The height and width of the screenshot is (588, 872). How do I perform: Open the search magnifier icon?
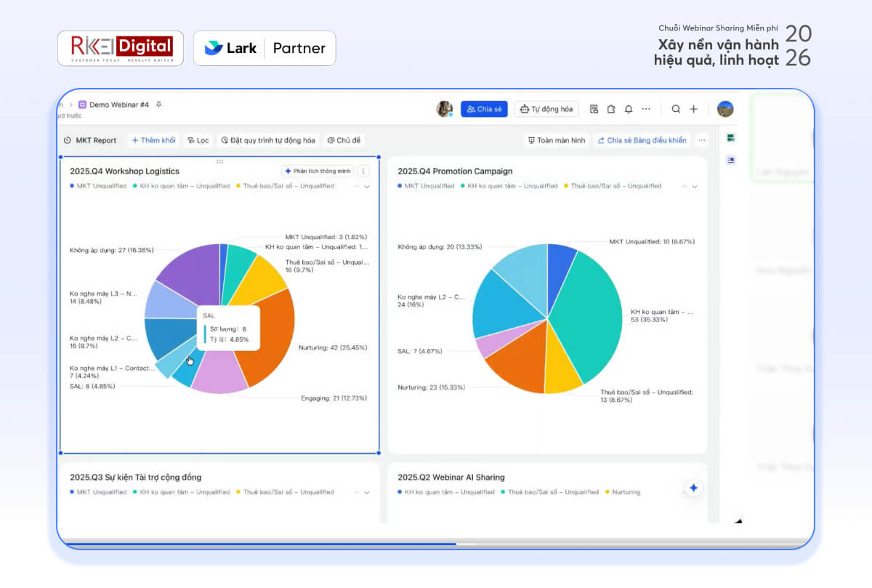coord(676,109)
